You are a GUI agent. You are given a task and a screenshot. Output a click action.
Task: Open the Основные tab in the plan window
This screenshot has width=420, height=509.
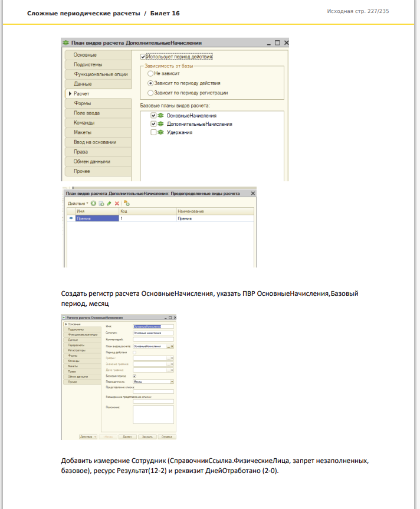(x=98, y=55)
